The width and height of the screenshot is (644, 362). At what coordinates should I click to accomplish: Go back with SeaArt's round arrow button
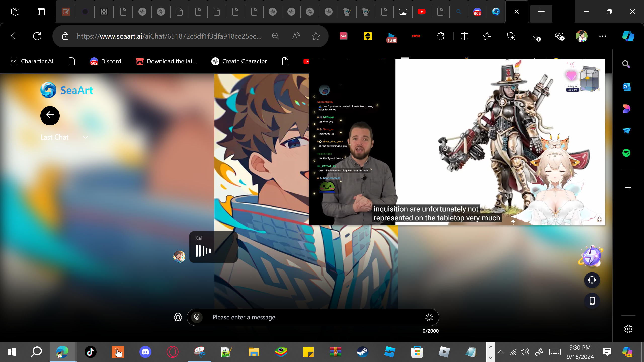[50, 116]
